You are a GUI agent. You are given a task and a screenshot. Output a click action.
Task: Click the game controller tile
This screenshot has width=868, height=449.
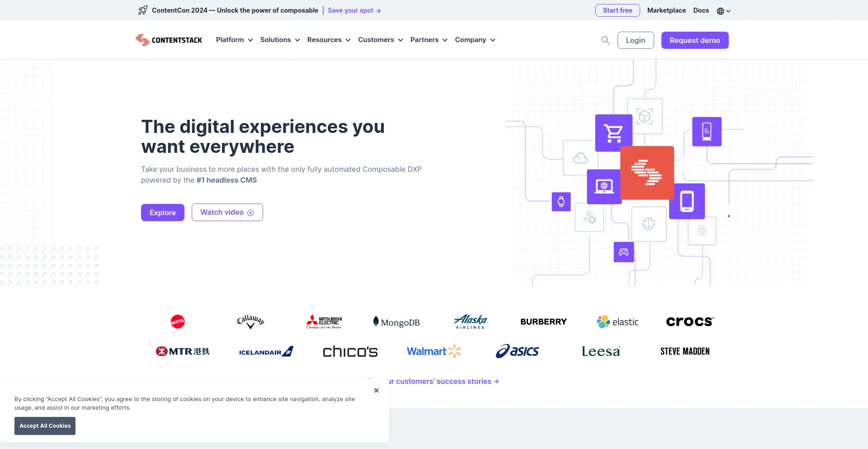coord(624,252)
